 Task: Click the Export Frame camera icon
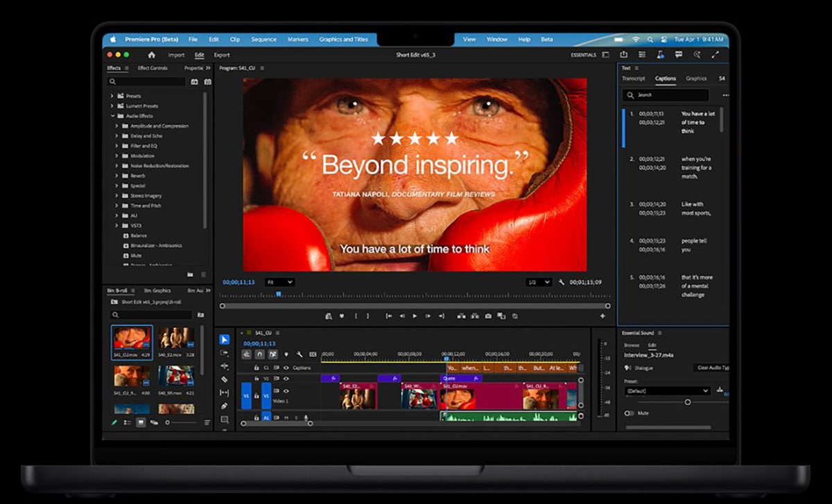point(488,316)
